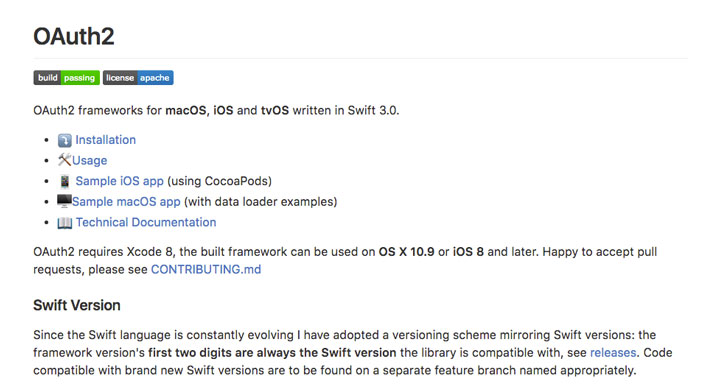720x391 pixels.
Task: Click the build passing badge
Action: pyautogui.click(x=67, y=78)
